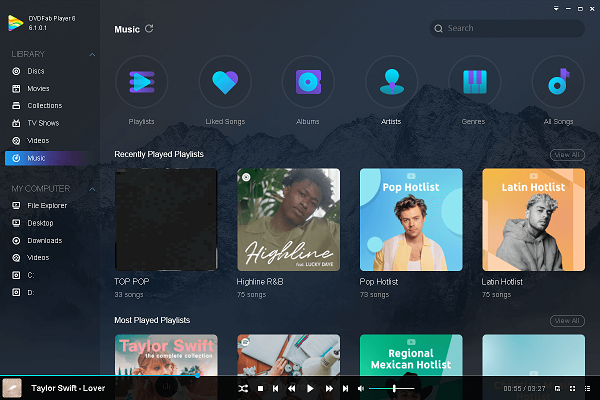The image size is (600, 400).
Task: Adjust the volume slider
Action: point(391,389)
